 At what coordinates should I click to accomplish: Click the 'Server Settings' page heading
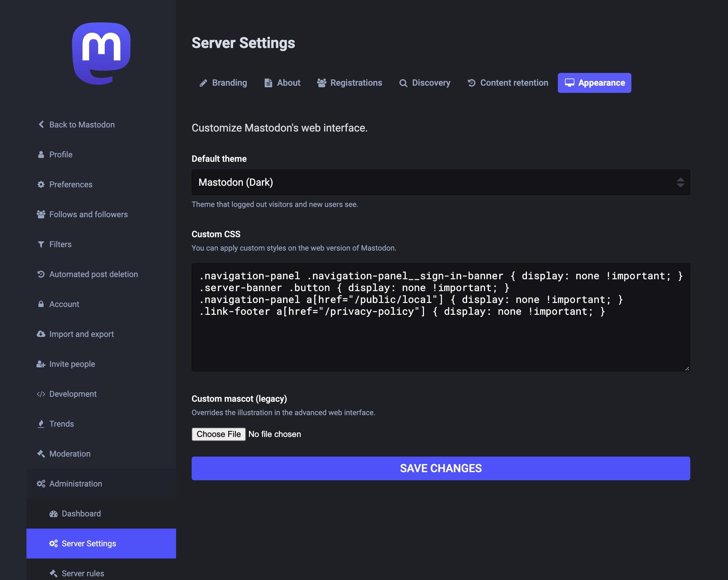(x=243, y=43)
